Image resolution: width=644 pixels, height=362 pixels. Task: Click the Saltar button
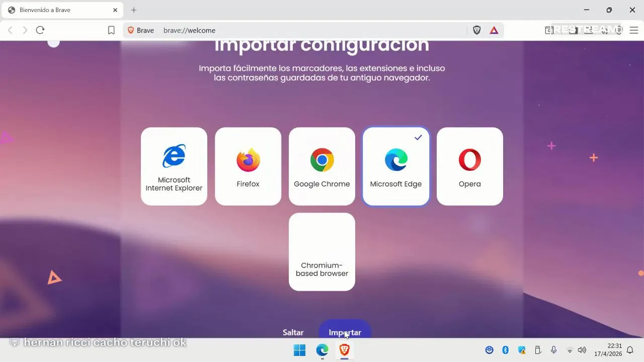293,332
